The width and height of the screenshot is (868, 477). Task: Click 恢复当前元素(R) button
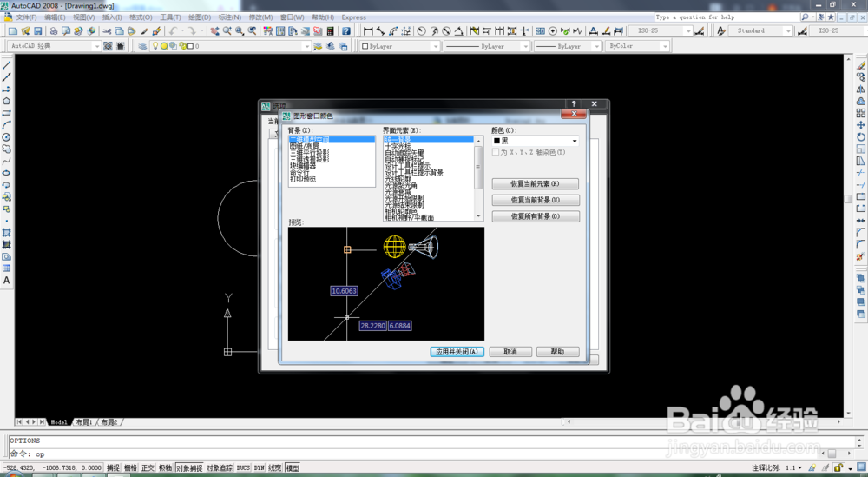click(536, 183)
